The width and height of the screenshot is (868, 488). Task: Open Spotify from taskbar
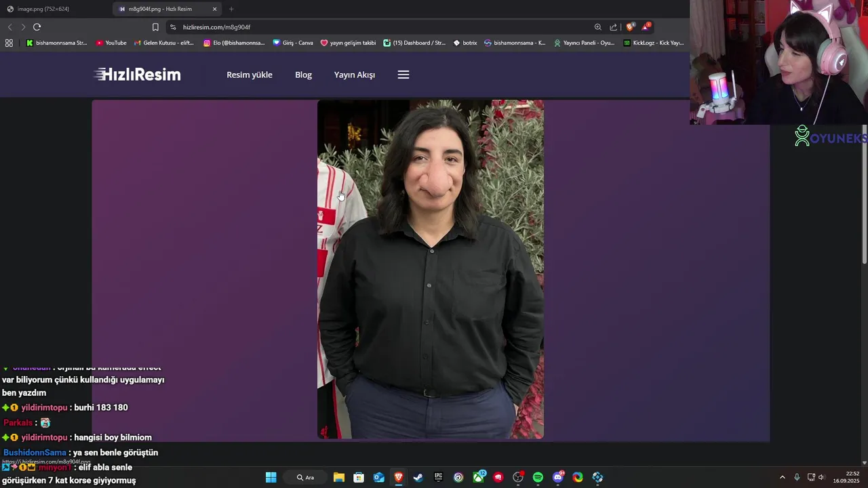tap(538, 477)
